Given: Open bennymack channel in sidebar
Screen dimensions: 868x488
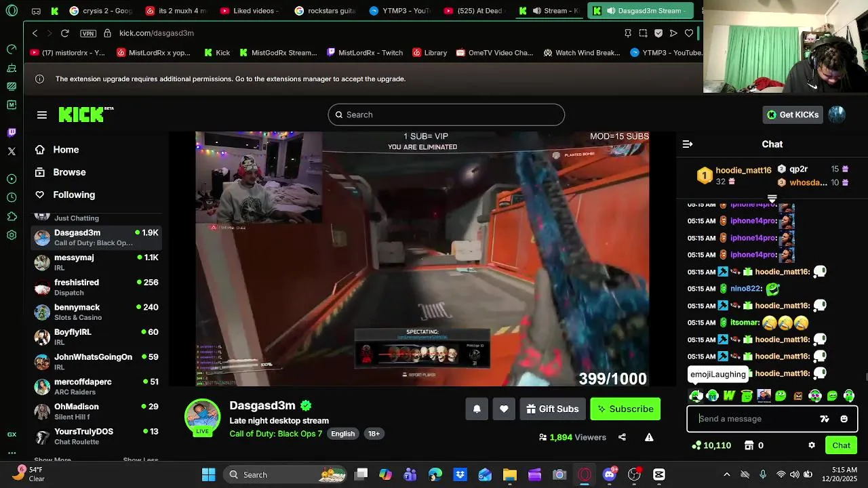Looking at the screenshot, I should click(96, 312).
